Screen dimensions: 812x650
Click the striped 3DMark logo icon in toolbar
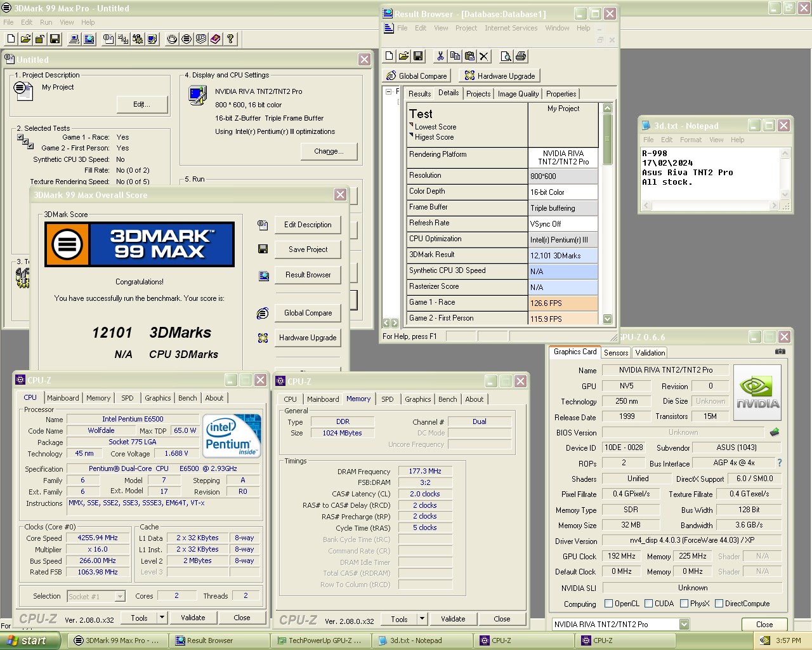coord(187,39)
